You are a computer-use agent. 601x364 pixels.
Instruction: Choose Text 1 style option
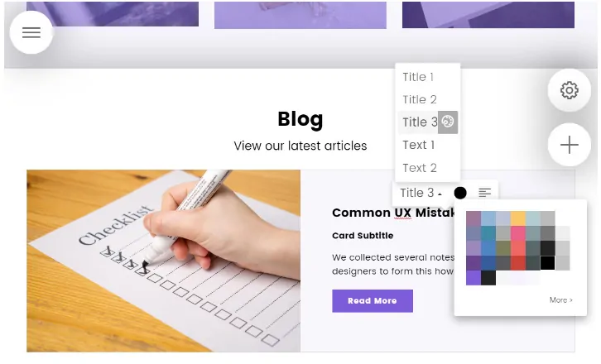pyautogui.click(x=419, y=145)
